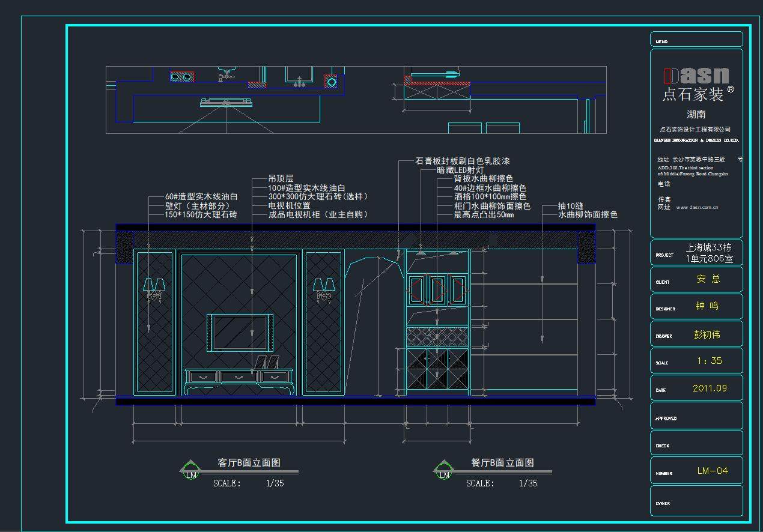Click the 餐厅B面立面图 drawing title
Screen dimensions: 763x532
502,463
